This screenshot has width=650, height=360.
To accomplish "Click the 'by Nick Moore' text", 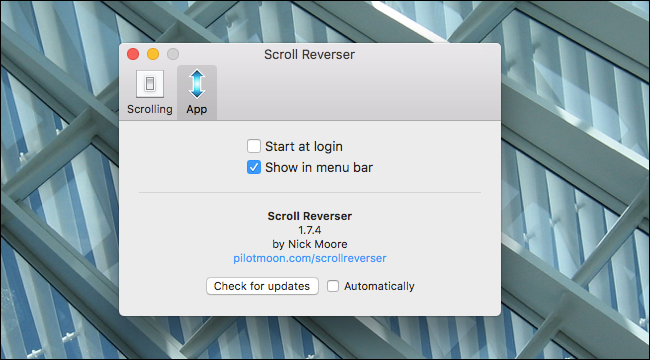I will pos(310,244).
